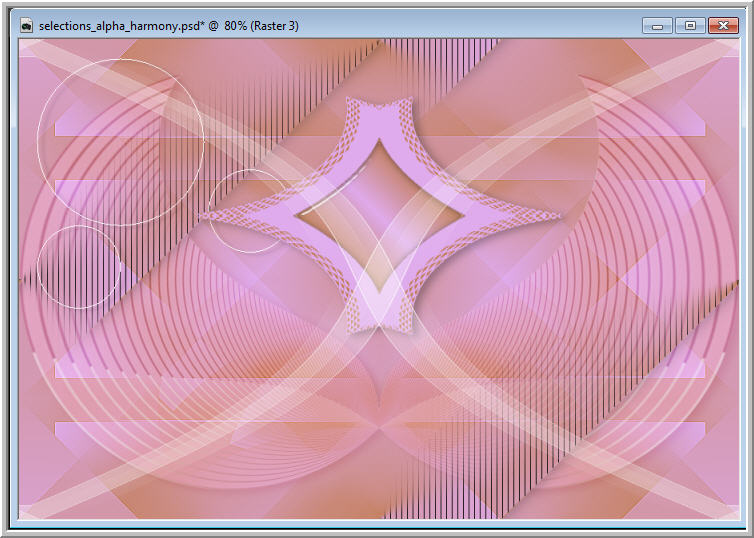
Task: Click the selections_alpha_harmony.psd title text
Action: [x=169, y=26]
